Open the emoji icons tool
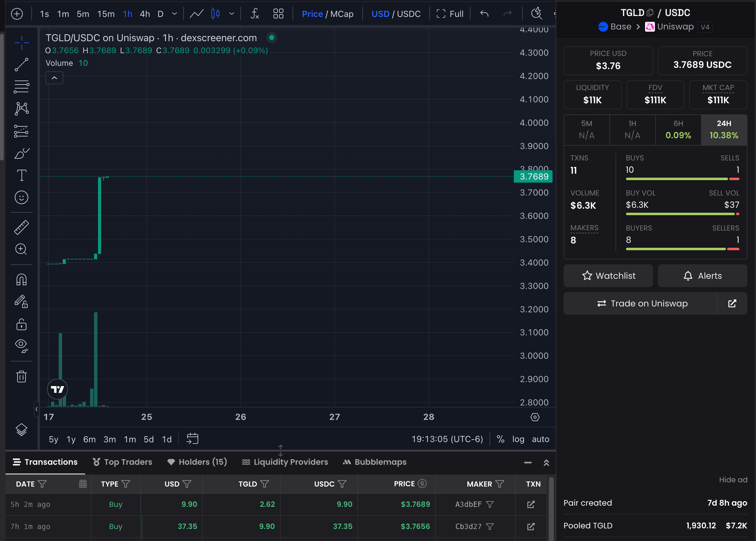The width and height of the screenshot is (756, 541). [21, 198]
